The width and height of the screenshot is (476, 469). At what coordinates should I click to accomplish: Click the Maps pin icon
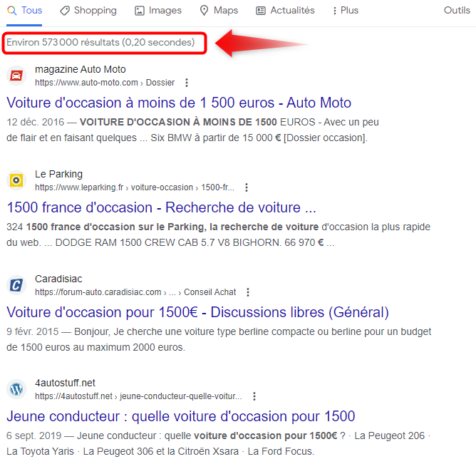coord(204,11)
